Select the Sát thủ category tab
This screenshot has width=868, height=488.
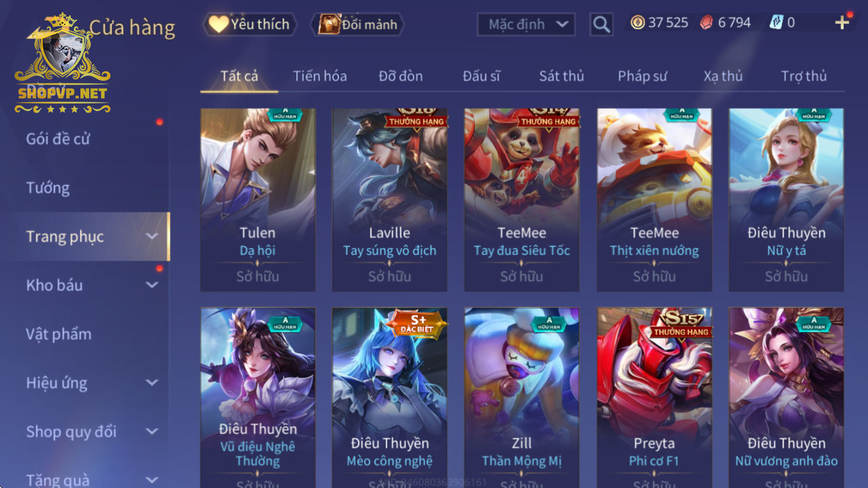pyautogui.click(x=562, y=76)
